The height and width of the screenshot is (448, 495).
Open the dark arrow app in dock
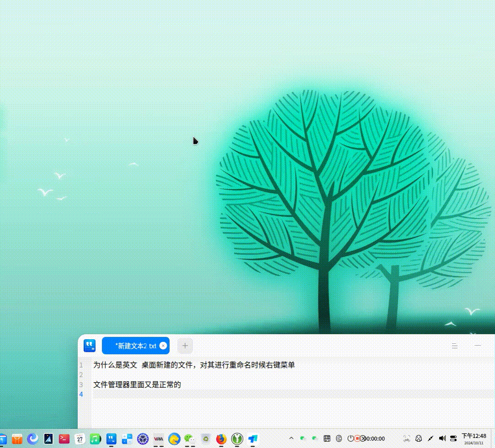tap(48, 439)
